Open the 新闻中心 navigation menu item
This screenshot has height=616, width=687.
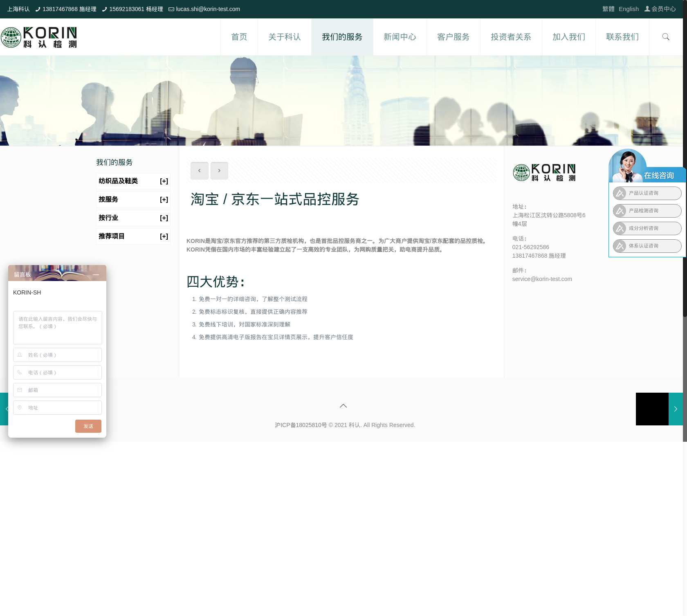(400, 37)
